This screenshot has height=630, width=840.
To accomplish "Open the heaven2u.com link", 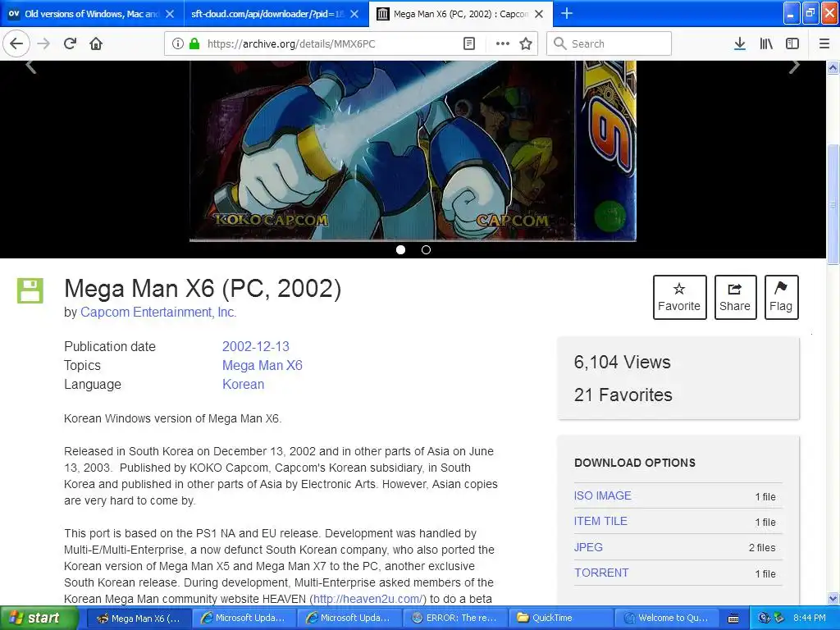I will tap(368, 599).
